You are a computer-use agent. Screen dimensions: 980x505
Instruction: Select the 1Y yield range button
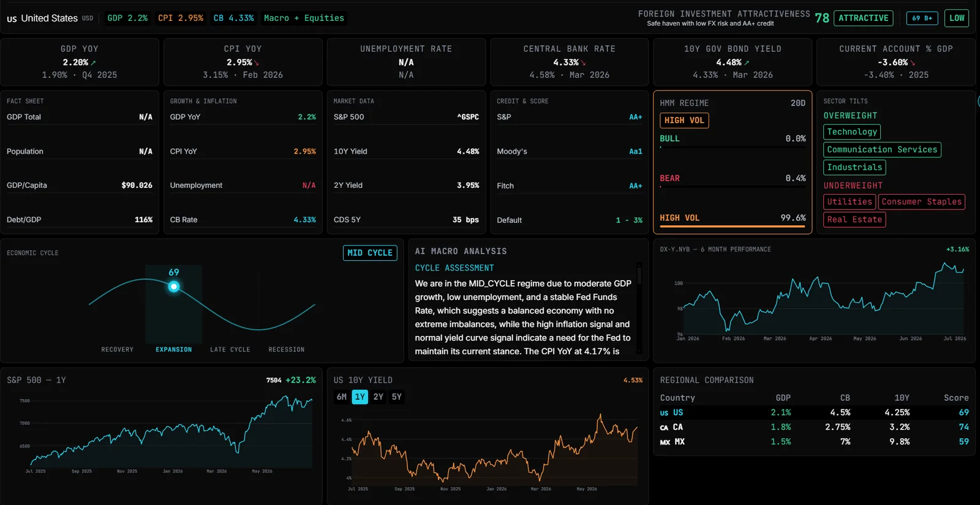360,397
